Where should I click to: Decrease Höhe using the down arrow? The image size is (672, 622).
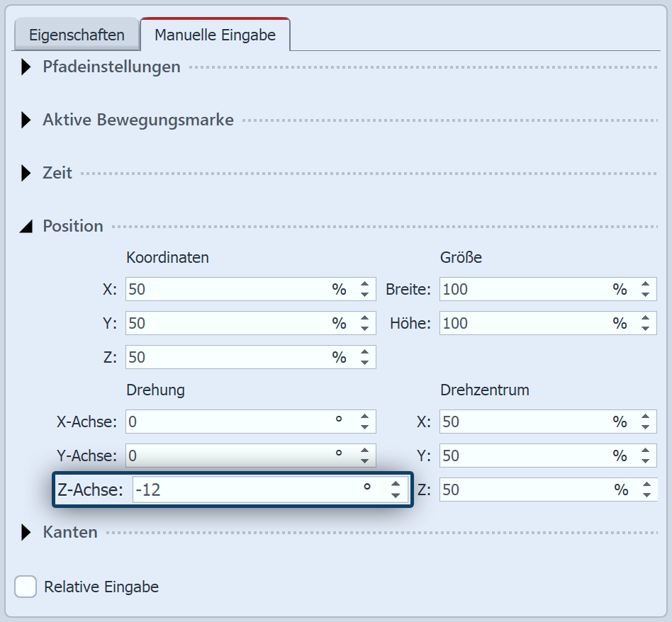click(645, 329)
